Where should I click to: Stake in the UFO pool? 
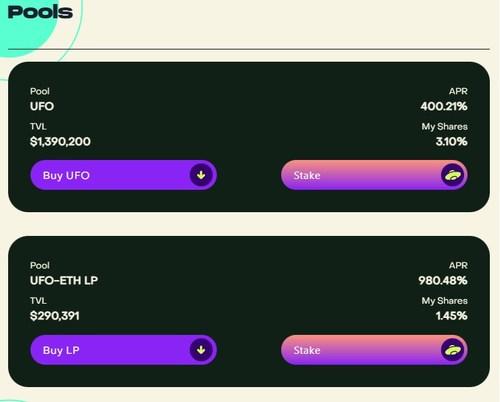(x=374, y=175)
